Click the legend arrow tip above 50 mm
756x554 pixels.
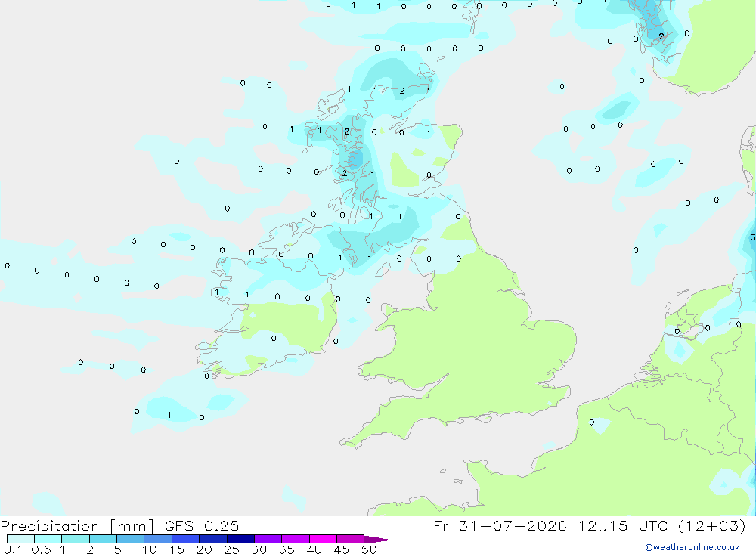(378, 540)
